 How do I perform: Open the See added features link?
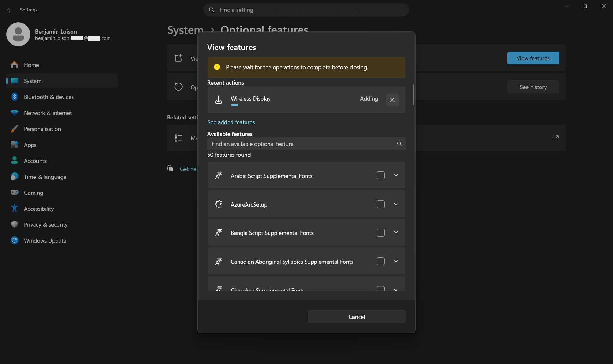pyautogui.click(x=231, y=122)
